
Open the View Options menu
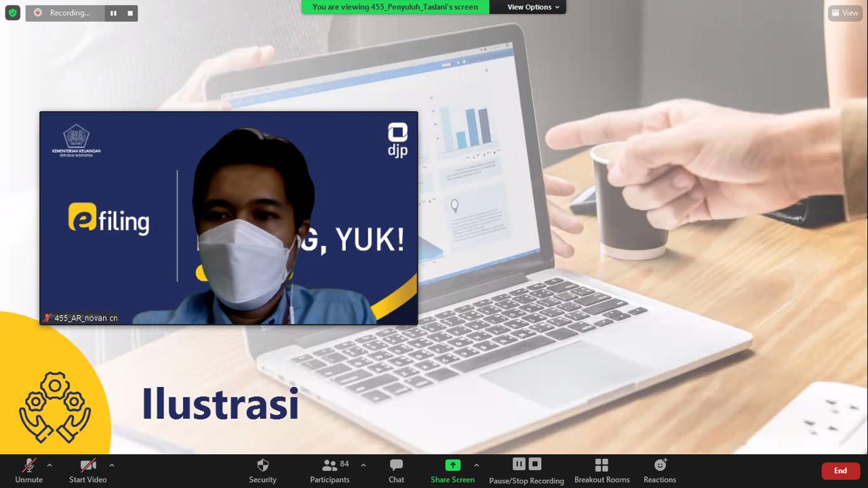click(x=533, y=7)
